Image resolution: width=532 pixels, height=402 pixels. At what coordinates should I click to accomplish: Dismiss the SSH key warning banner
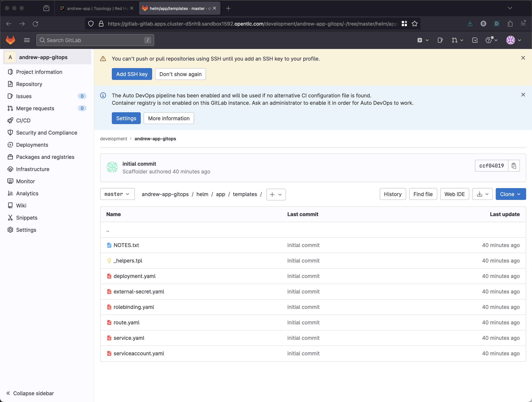point(523,58)
